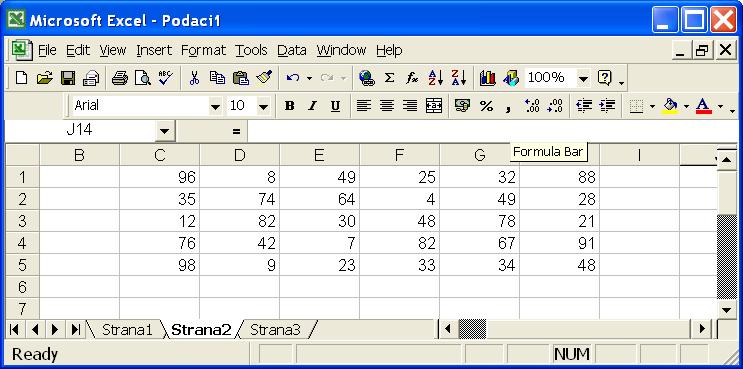The height and width of the screenshot is (369, 743).
Task: Switch to the Strana3 sheet tab
Action: (x=275, y=330)
